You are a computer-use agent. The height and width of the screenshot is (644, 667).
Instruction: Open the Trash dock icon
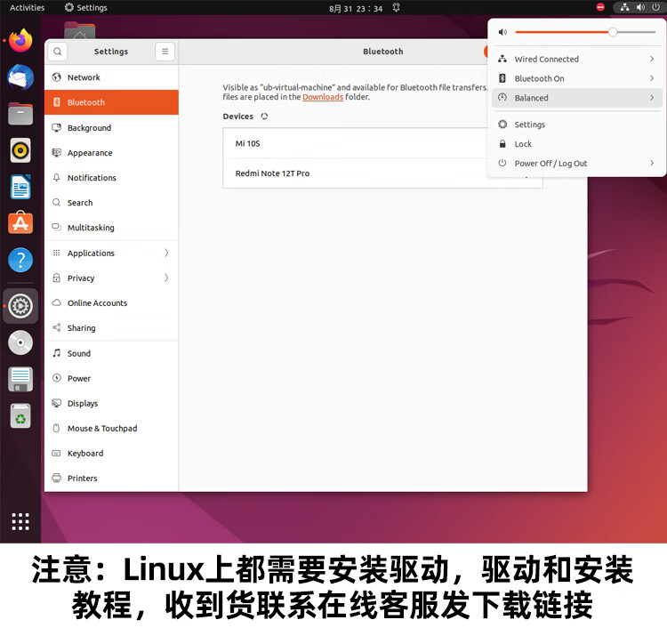[20, 415]
